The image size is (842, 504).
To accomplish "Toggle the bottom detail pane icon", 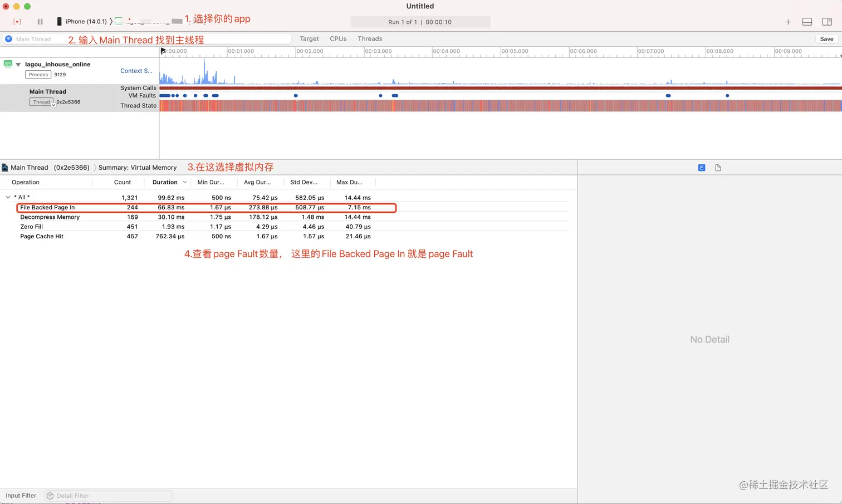I will tap(807, 22).
